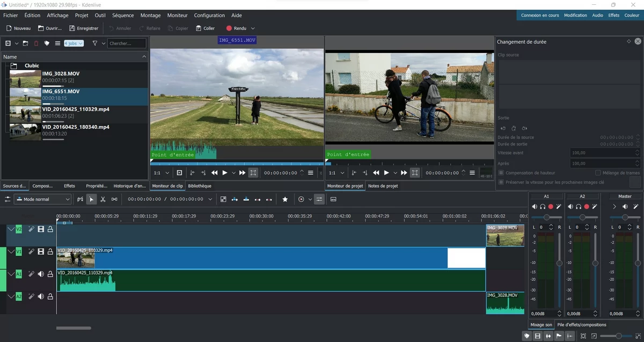Open the Moniteur menu
Viewport: 644px width, 342px height.
coord(177,16)
